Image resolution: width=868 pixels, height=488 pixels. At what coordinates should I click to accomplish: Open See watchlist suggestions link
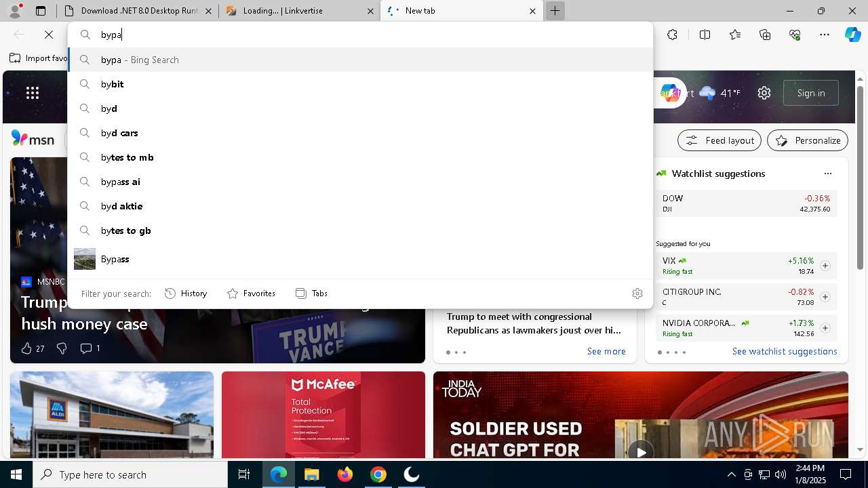coord(785,351)
